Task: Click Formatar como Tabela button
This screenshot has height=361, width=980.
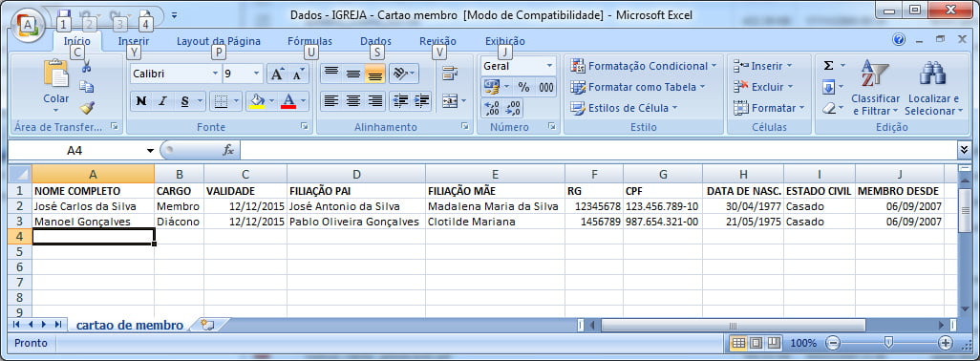Action: pos(638,87)
